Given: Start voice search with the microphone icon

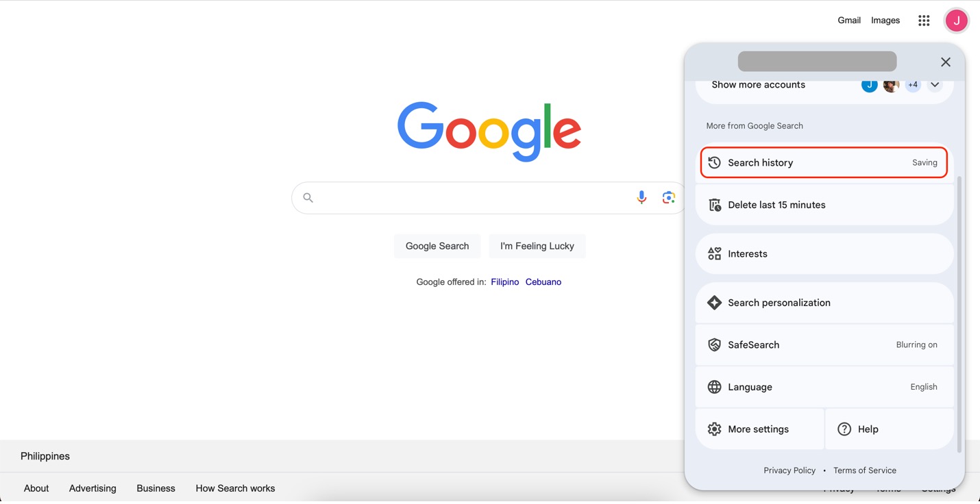Looking at the screenshot, I should [x=641, y=198].
